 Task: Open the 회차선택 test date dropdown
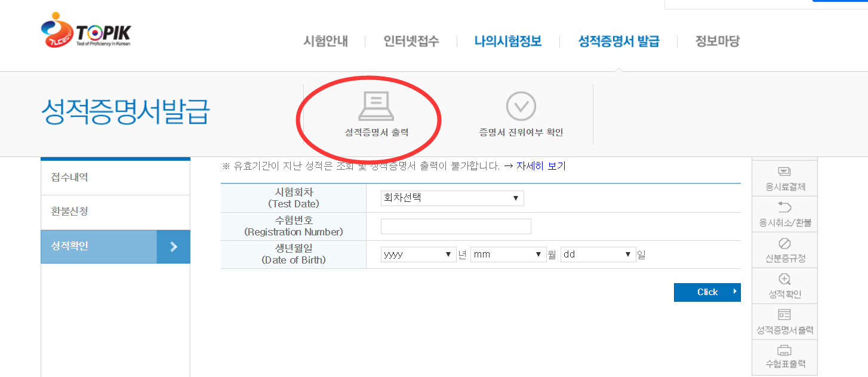(x=452, y=198)
